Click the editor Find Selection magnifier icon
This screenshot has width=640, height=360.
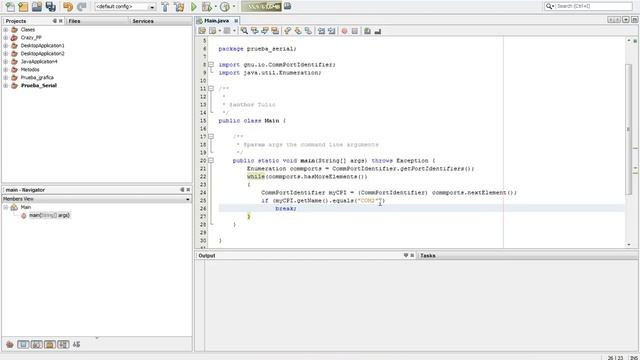tap(244, 31)
